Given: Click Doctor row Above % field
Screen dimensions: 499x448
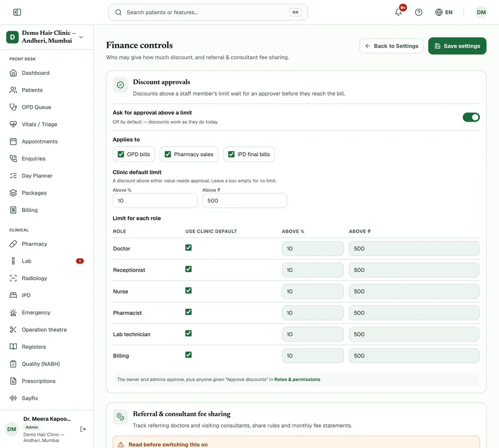Looking at the screenshot, I should pyautogui.click(x=313, y=249).
